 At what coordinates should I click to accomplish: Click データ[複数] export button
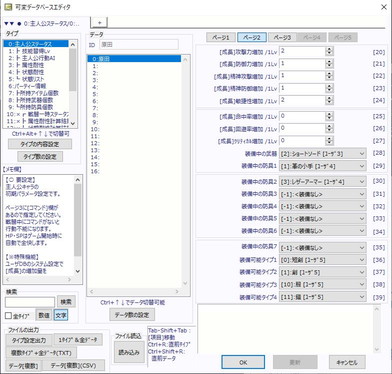tap(23, 366)
